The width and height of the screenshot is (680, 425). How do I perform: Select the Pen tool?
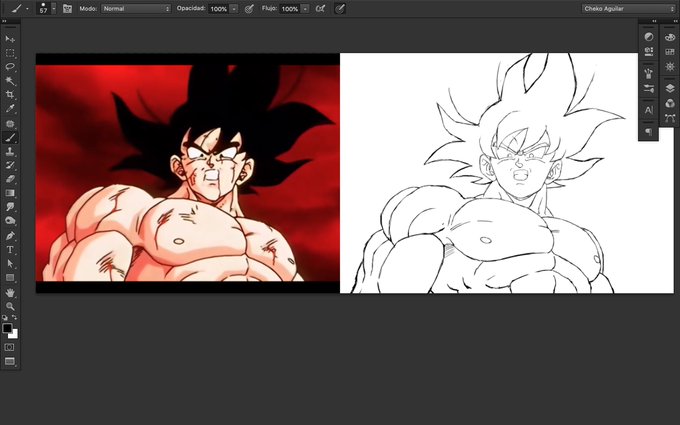coord(10,235)
